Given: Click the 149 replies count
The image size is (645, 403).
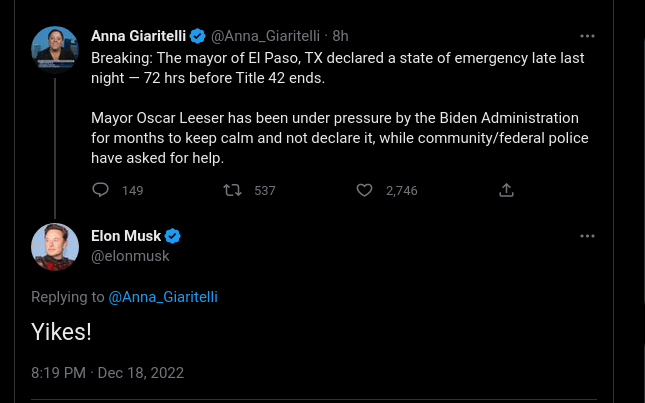Looking at the screenshot, I should (x=132, y=190).
